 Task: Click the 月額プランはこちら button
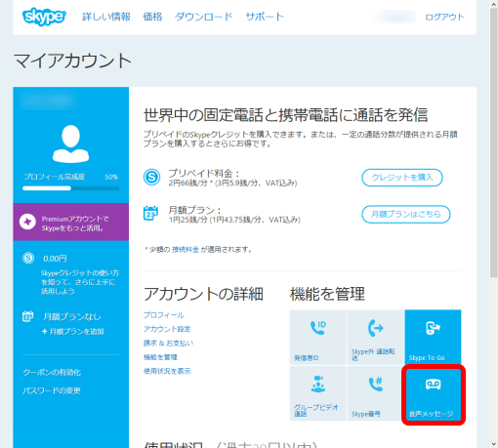406,215
